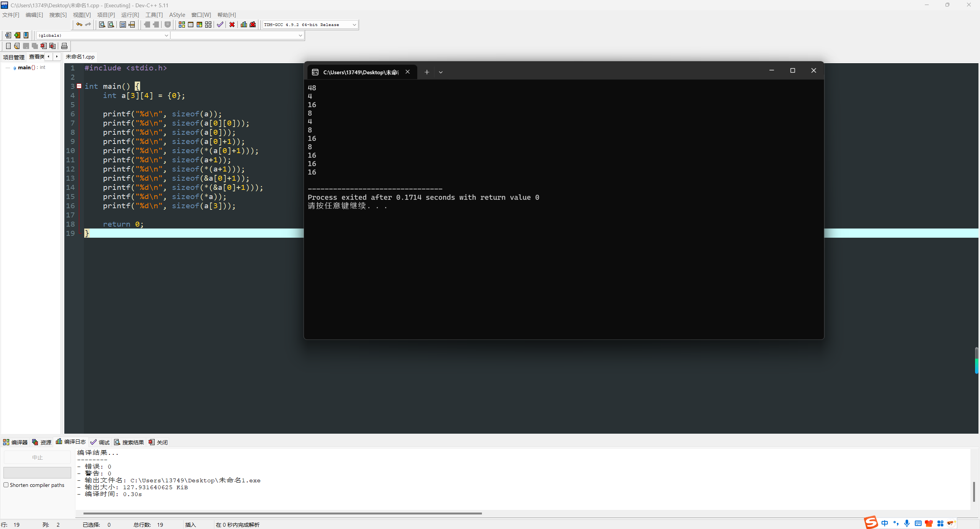This screenshot has width=980, height=529.
Task: Click the new file icon
Action: pos(8,46)
